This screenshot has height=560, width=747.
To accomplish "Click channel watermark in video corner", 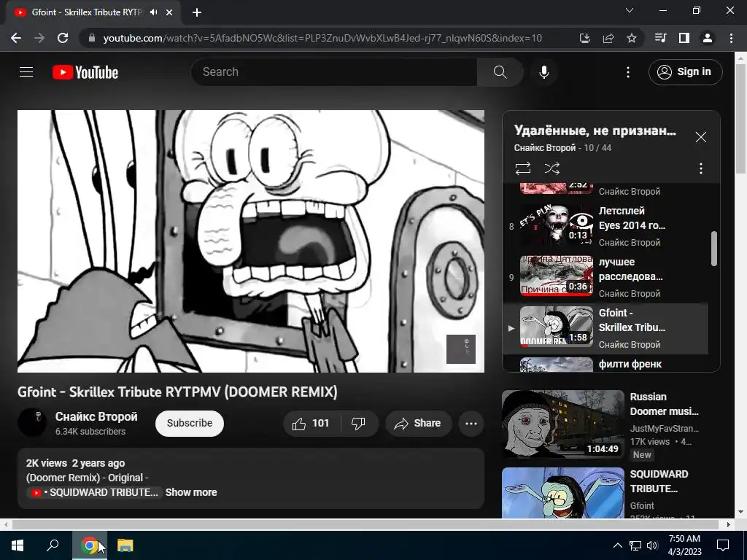I will [461, 349].
